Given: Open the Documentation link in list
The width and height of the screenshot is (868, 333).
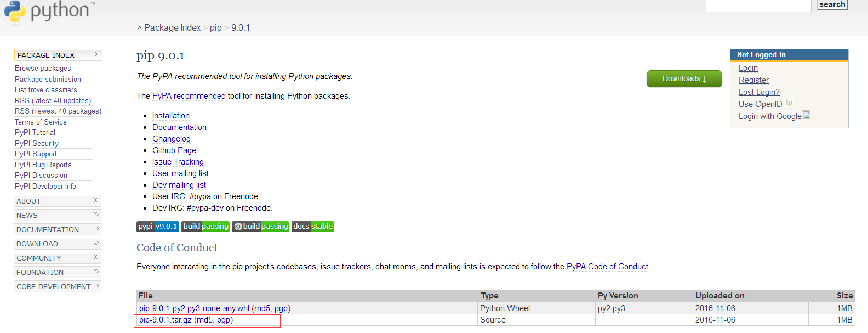Looking at the screenshot, I should pos(179,127).
